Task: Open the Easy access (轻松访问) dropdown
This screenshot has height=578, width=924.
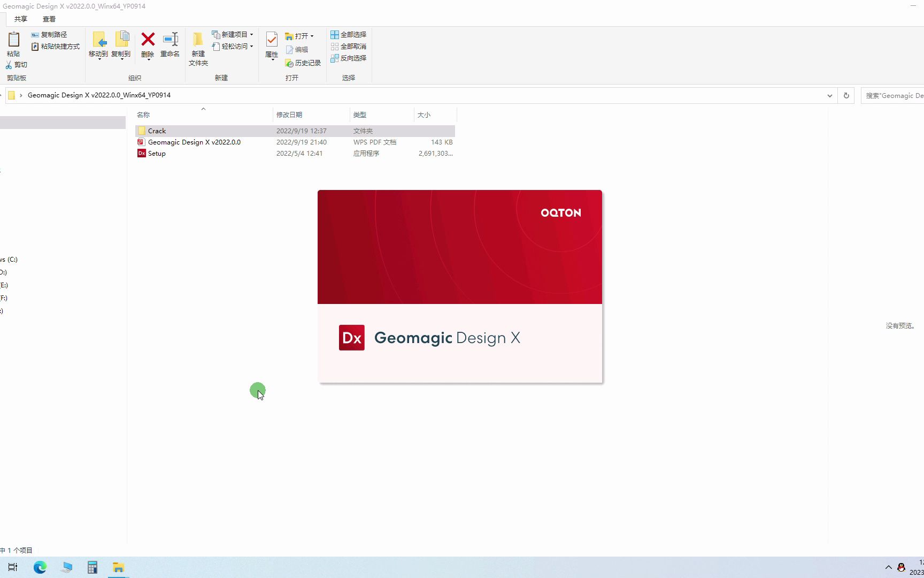Action: coord(233,47)
